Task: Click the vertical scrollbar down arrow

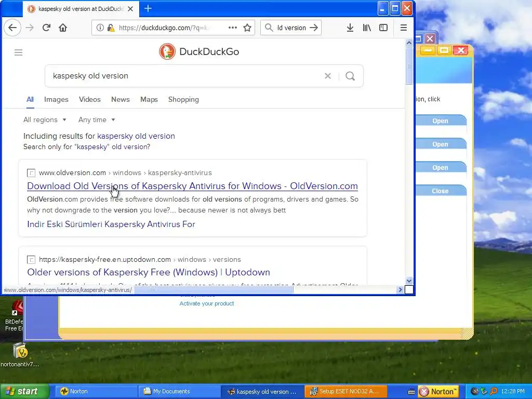Action: point(409,281)
